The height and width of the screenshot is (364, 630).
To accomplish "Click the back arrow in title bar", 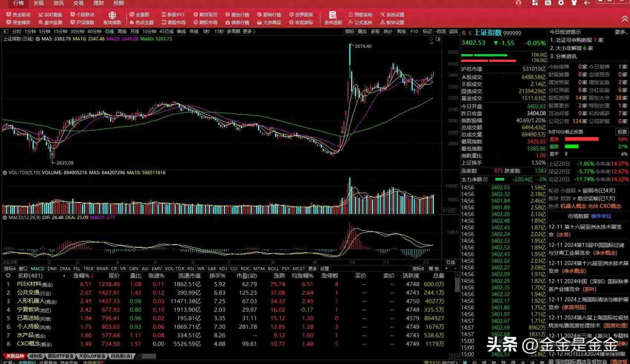I will 587,3.
